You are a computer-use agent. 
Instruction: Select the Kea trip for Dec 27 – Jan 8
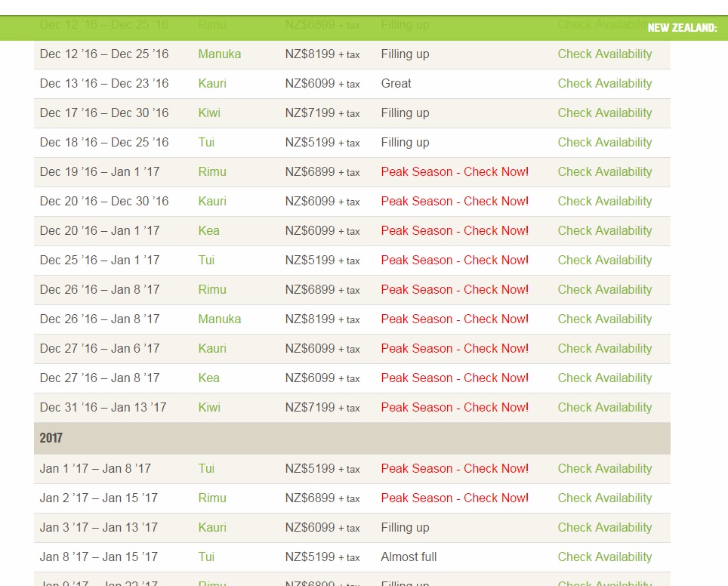coord(208,378)
